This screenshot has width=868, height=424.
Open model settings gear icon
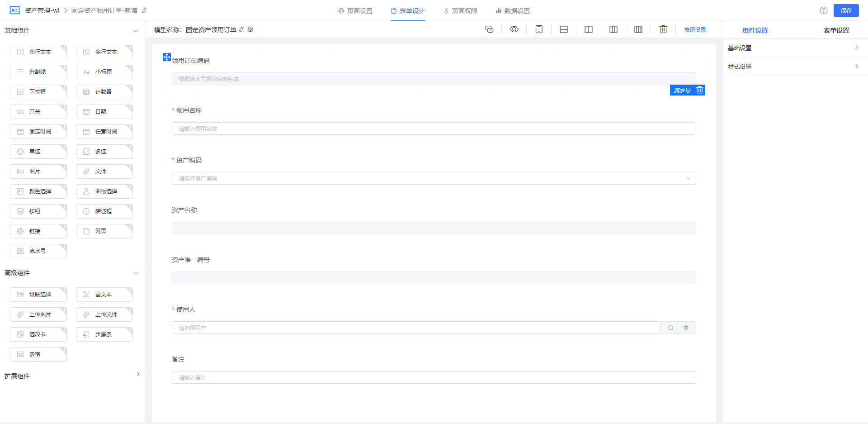[250, 29]
